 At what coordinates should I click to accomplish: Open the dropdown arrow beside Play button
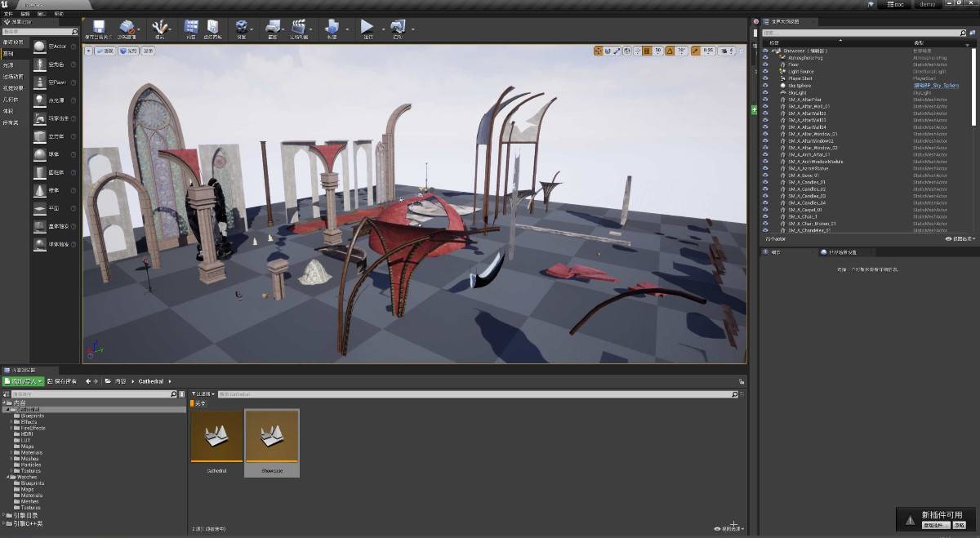pos(381,30)
